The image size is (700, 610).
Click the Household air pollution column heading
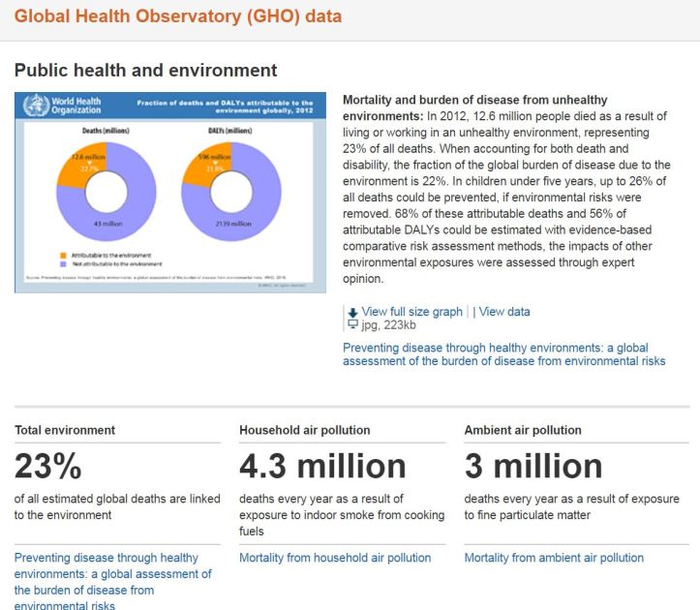pyautogui.click(x=304, y=430)
